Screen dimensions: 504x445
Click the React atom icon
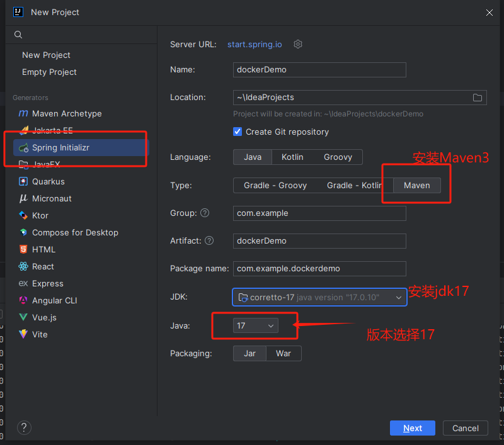[x=23, y=266]
